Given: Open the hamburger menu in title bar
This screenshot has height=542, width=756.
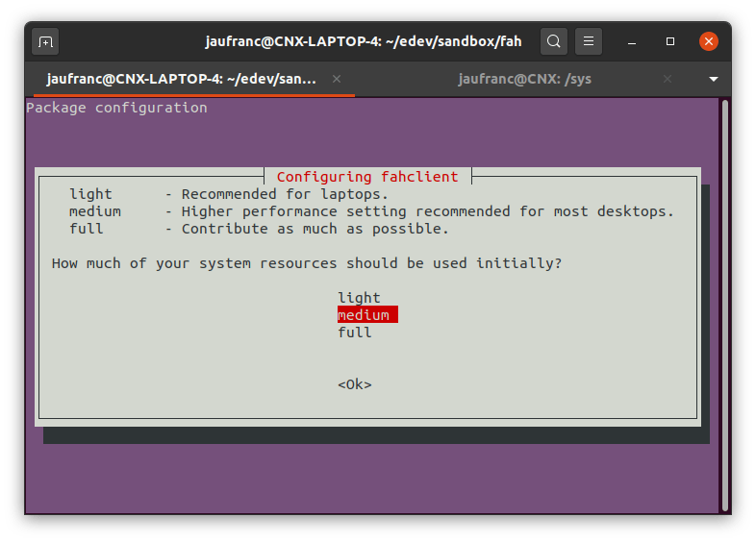Looking at the screenshot, I should point(589,41).
